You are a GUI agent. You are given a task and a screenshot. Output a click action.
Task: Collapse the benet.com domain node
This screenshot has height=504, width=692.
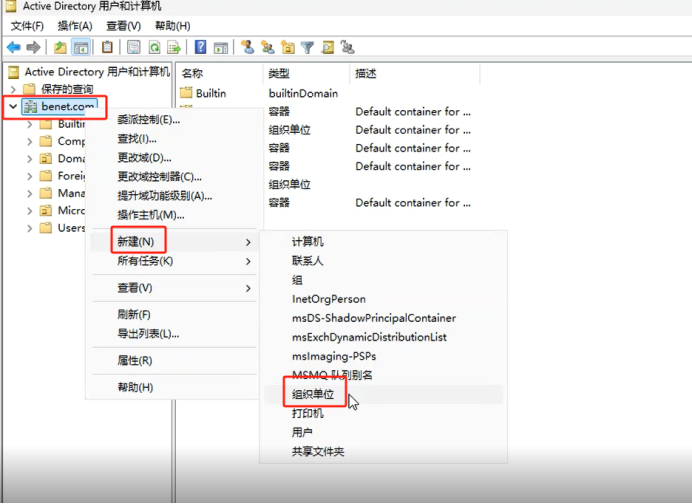point(13,106)
